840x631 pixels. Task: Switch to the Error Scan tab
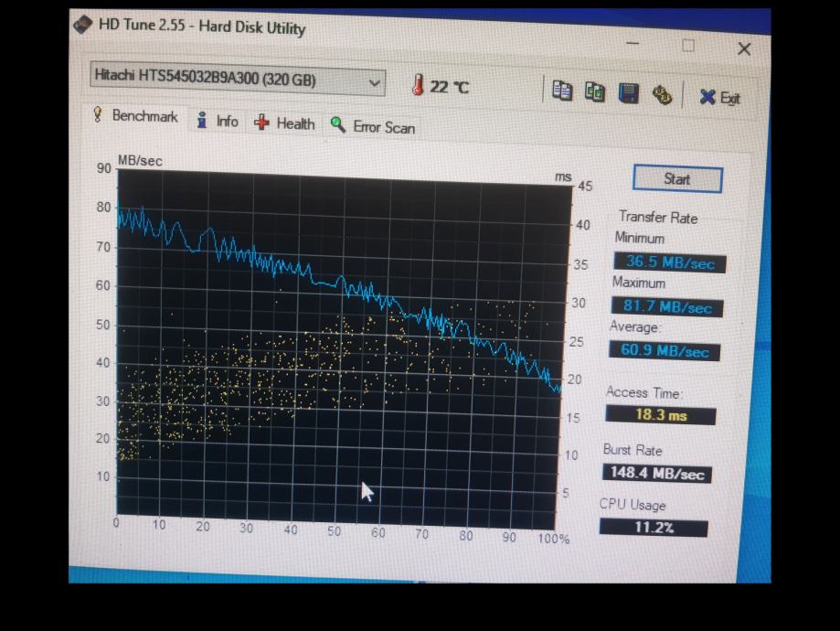tap(373, 126)
